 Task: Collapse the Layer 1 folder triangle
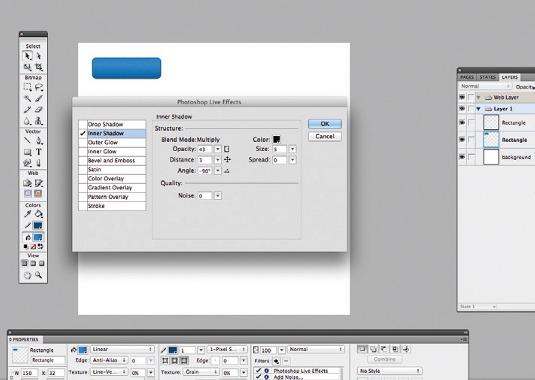[x=478, y=109]
